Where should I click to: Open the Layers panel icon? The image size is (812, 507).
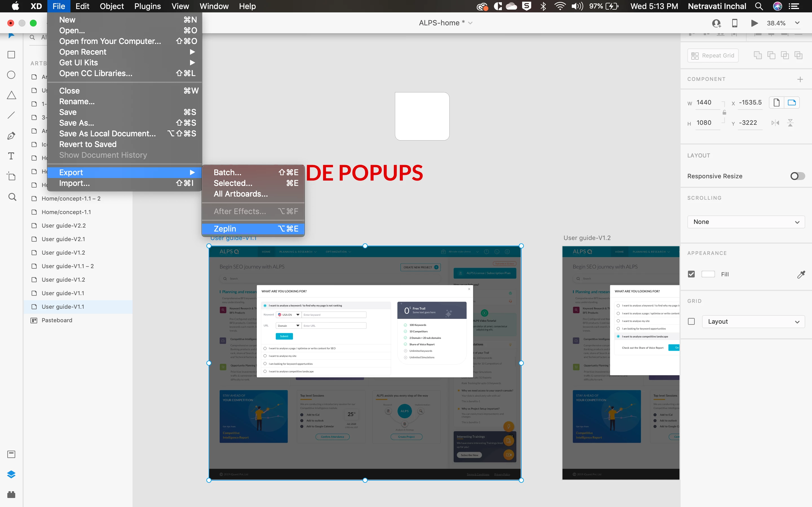point(11,474)
